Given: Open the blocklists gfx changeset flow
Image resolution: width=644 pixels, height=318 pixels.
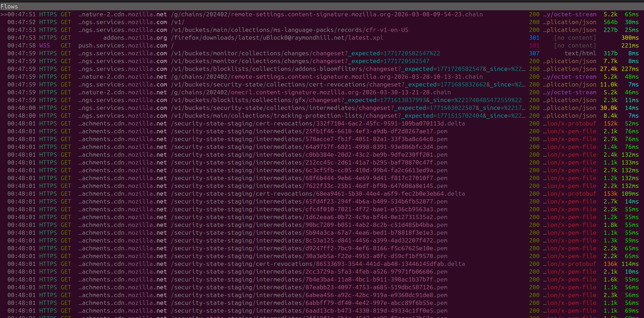Looking at the screenshot, I should [322, 100].
